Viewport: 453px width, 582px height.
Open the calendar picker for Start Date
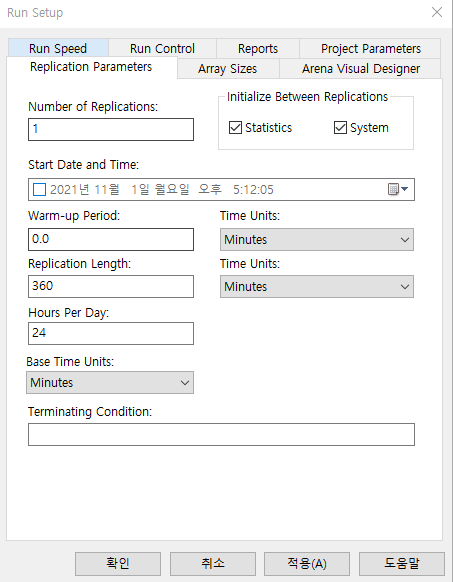click(398, 189)
